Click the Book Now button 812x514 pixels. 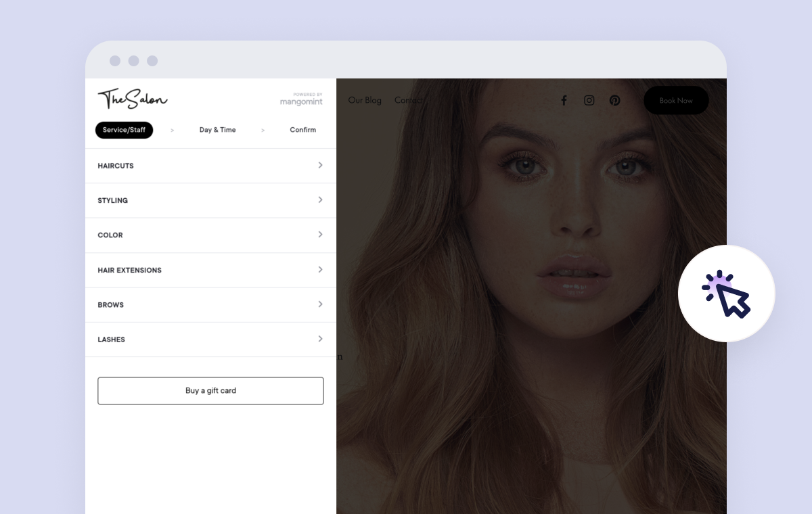[676, 100]
